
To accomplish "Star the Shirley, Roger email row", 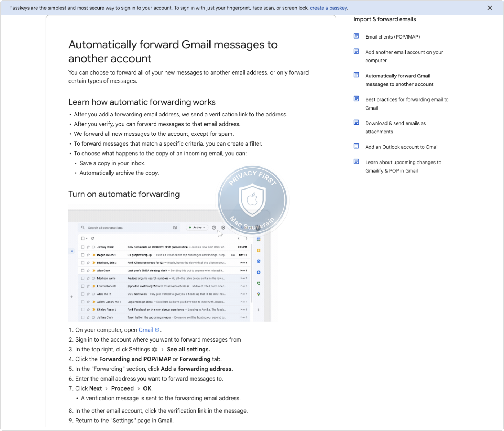I will (x=88, y=310).
